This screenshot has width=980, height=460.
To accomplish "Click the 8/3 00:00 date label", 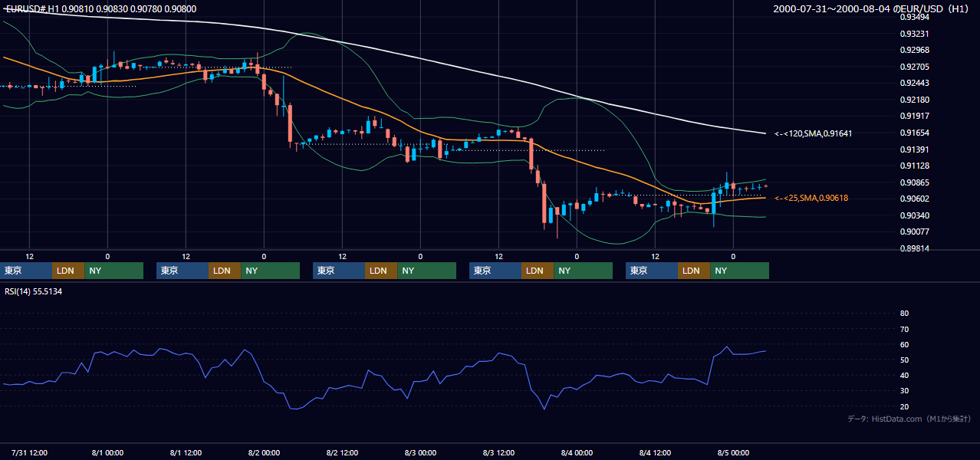I will click(420, 452).
